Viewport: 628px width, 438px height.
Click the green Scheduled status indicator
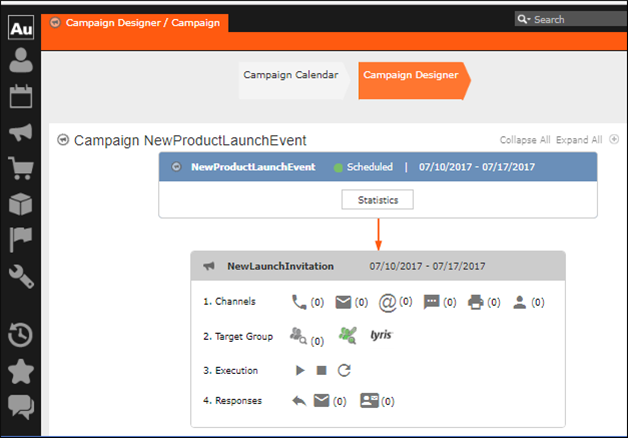coord(338,168)
